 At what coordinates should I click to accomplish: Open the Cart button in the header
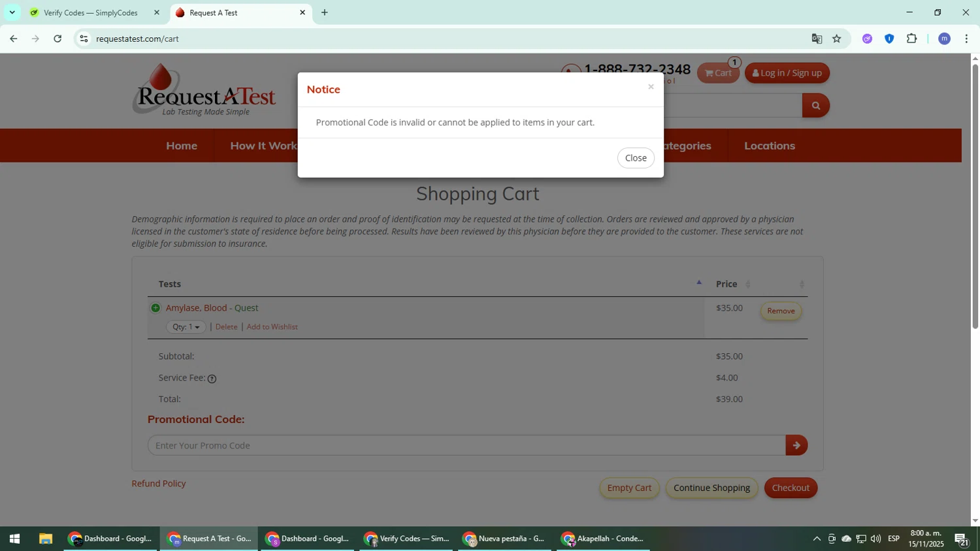pyautogui.click(x=718, y=73)
